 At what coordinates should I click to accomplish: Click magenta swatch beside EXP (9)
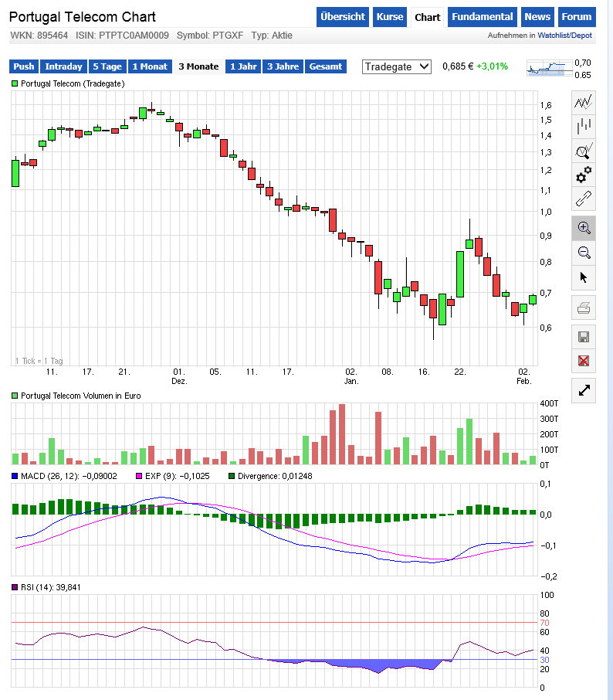tap(139, 477)
